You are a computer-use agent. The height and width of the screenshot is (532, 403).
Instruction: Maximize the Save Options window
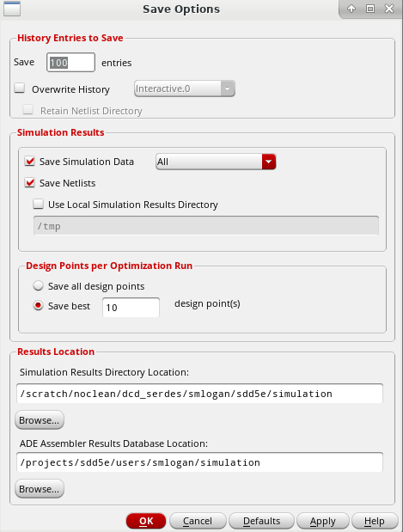370,9
